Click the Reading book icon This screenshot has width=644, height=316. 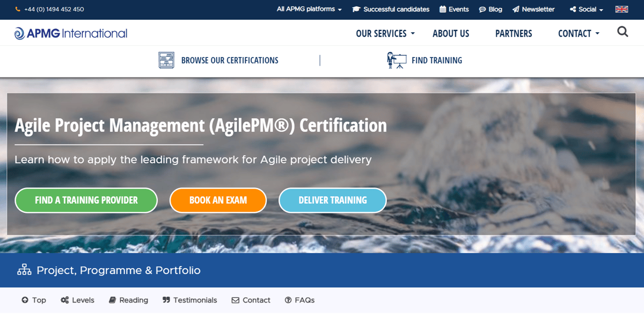pyautogui.click(x=112, y=300)
